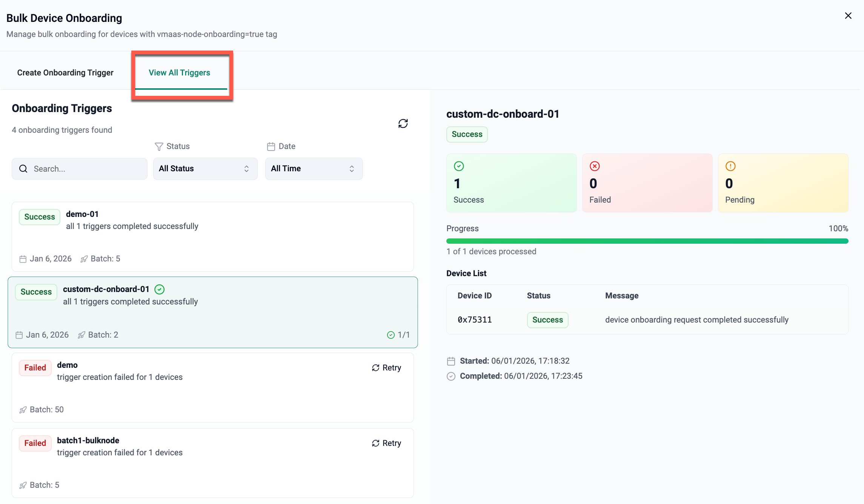Switch to Create Onboarding Trigger tab

click(65, 72)
